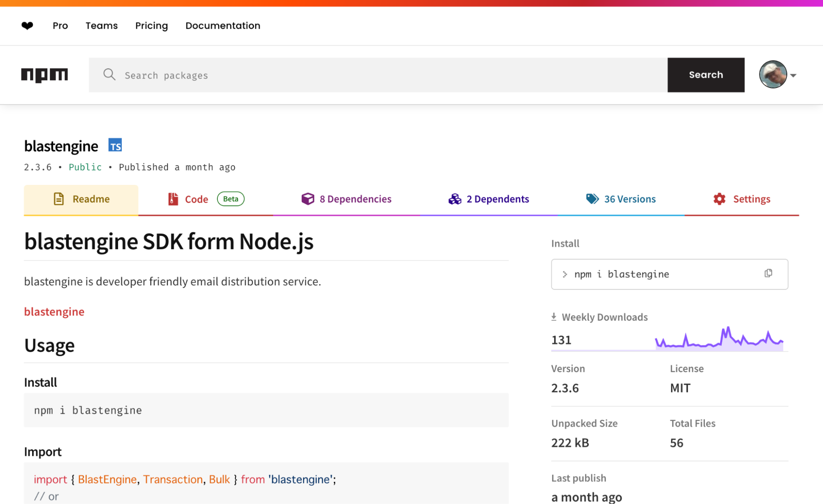Open the 2 Dependents tab
The image size is (823, 504).
(489, 200)
